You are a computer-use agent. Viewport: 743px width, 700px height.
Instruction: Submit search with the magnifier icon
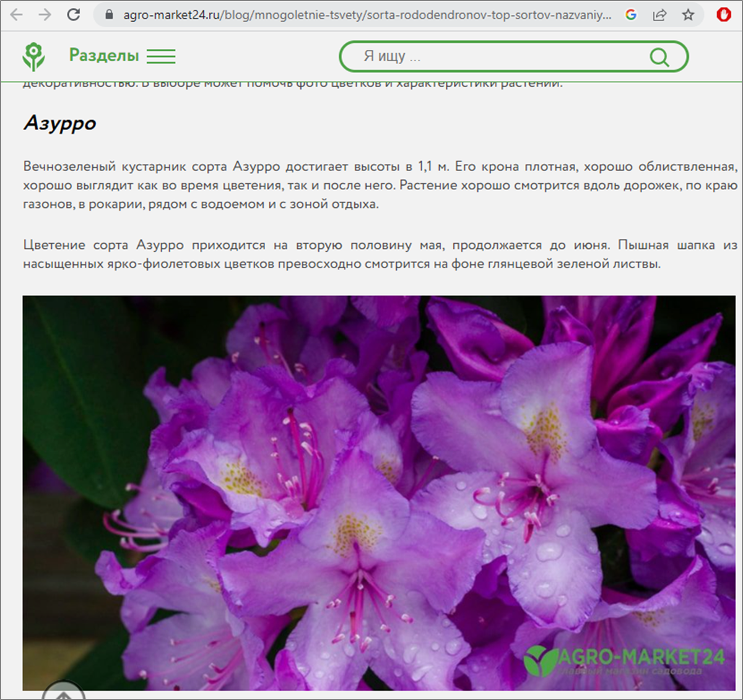(x=659, y=57)
